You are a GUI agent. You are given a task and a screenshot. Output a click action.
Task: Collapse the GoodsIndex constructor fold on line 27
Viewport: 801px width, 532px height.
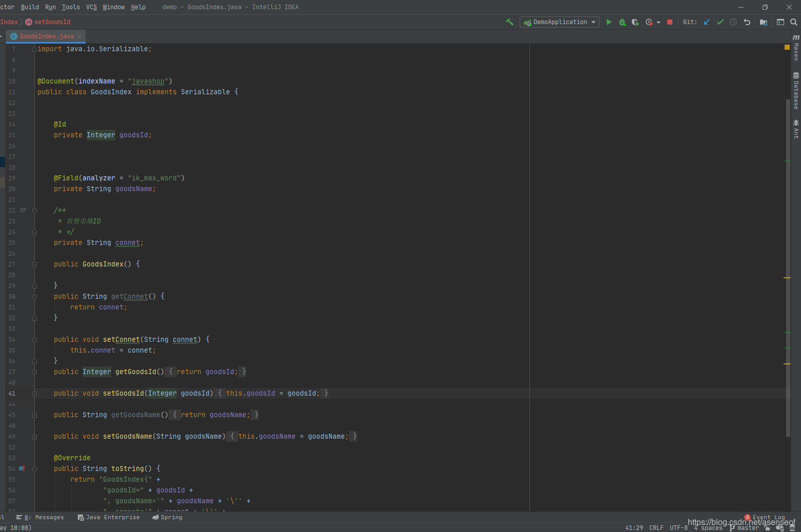point(34,264)
